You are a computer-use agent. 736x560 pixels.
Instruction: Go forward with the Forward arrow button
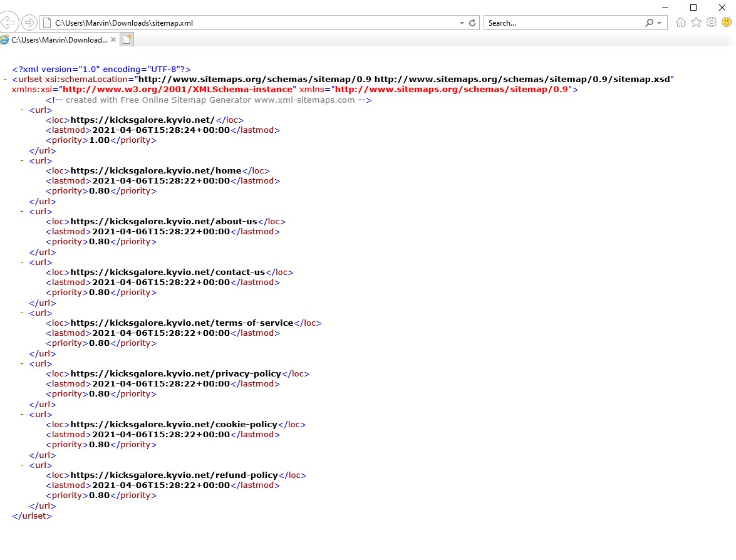[x=29, y=23]
